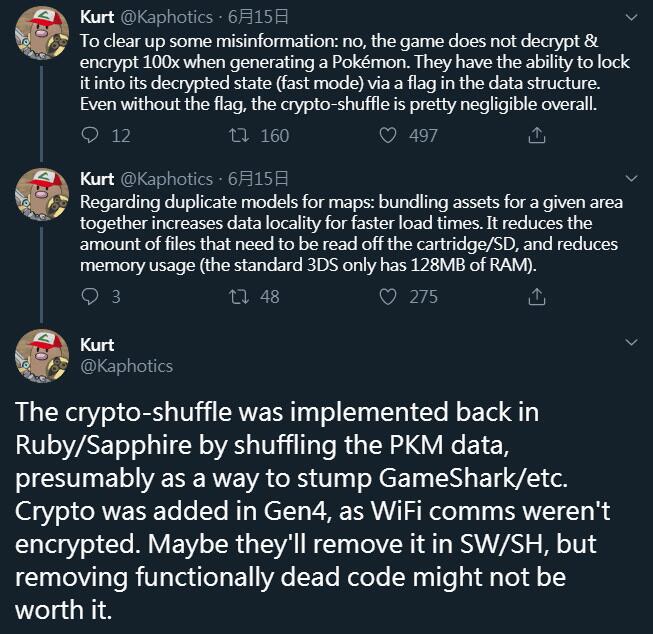Screen dimensions: 653x634
Task: View Kurt's profile picture on second tweet
Action: [x=41, y=199]
